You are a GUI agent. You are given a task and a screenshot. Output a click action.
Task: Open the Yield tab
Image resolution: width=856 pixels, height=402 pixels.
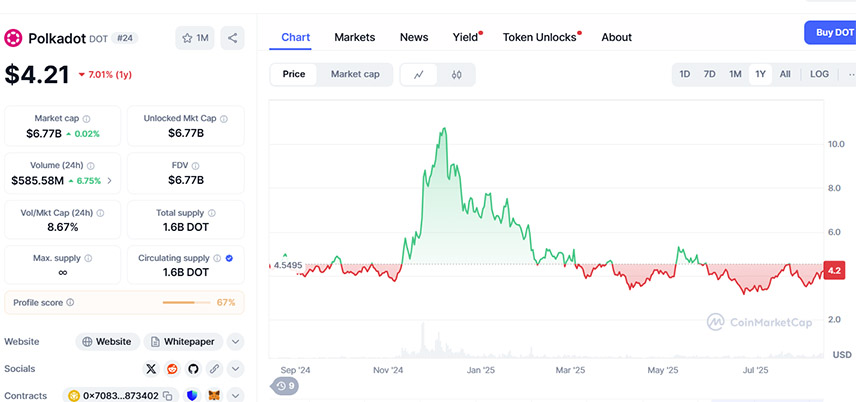(465, 37)
